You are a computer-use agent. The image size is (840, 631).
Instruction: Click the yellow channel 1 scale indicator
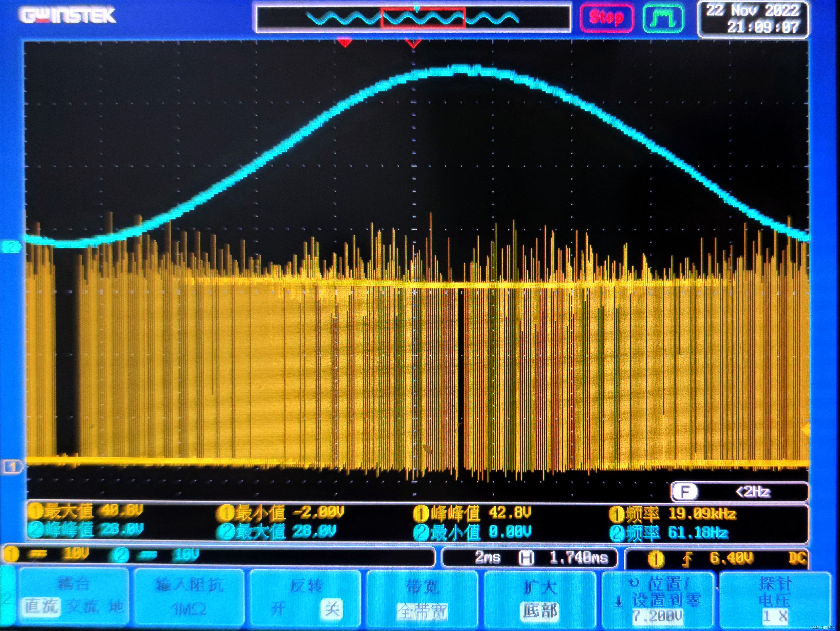click(46, 555)
